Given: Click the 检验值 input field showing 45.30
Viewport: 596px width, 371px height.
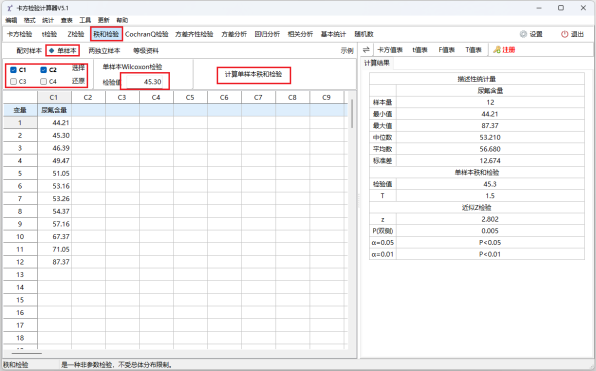Looking at the screenshot, I should click(144, 82).
